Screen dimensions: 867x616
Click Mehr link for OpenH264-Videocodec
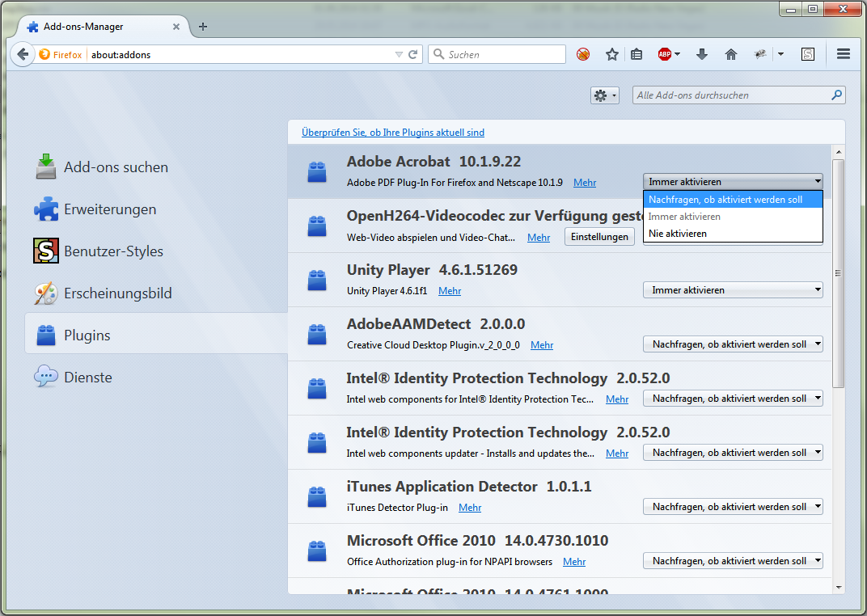[x=539, y=237]
